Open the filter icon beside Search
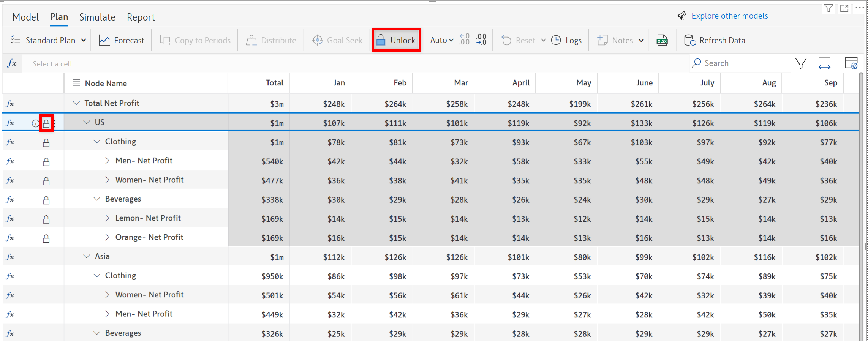The width and height of the screenshot is (868, 341). [801, 63]
